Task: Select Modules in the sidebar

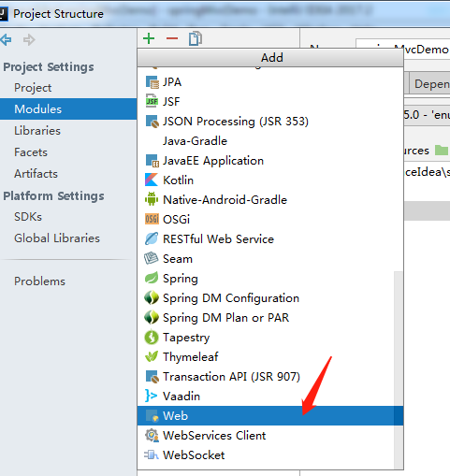Action: tap(68, 109)
